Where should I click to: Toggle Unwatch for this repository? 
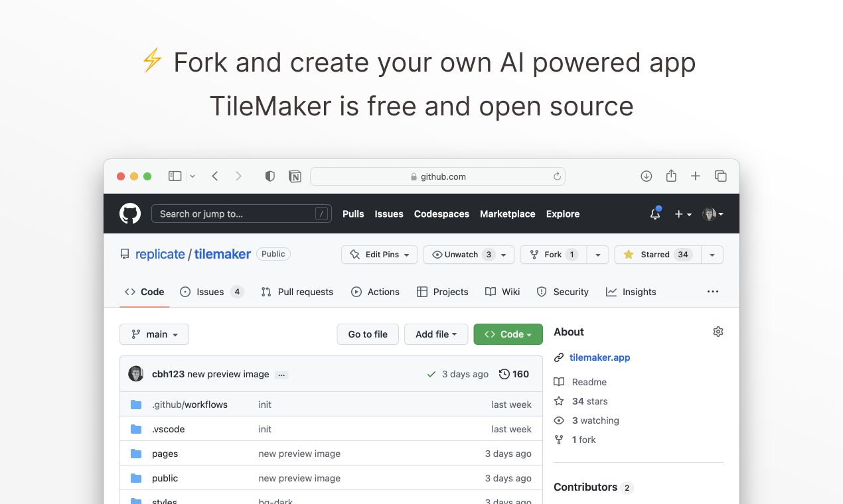click(x=462, y=255)
